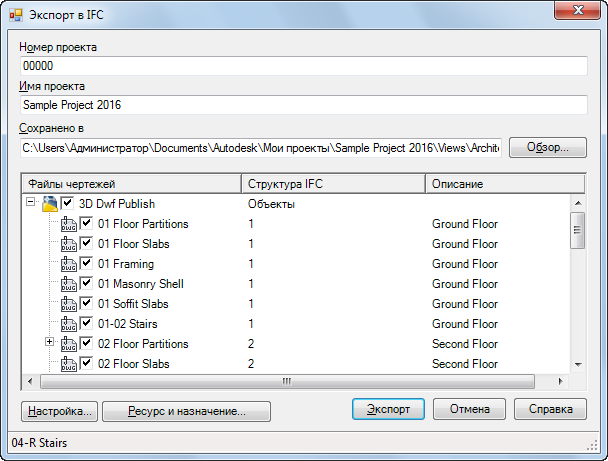Click IFC level value 2 for 02 Floor Slabs

coord(251,364)
